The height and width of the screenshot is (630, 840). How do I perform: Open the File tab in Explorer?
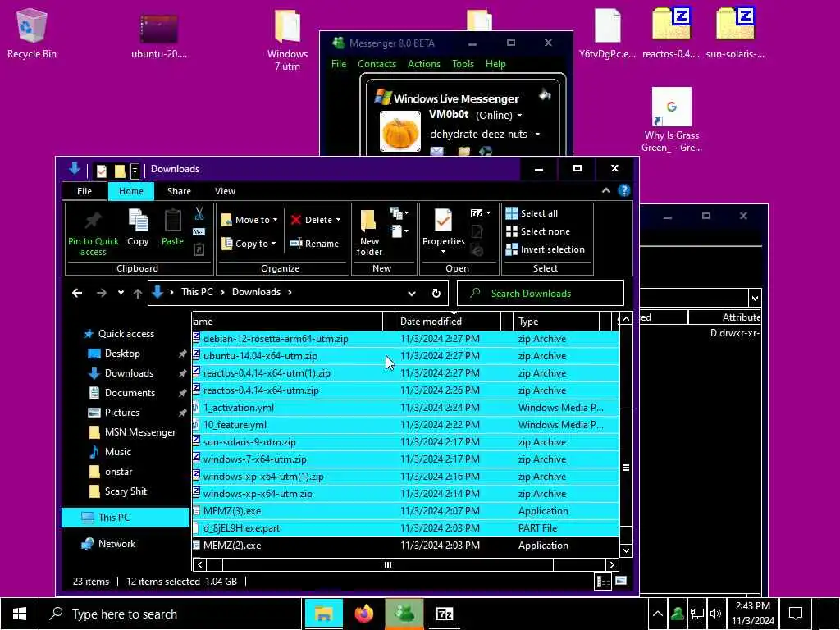click(84, 191)
